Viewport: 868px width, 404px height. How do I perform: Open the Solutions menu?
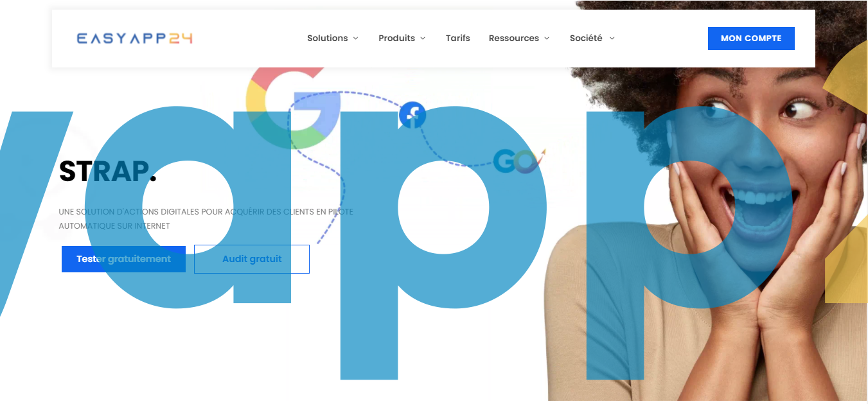[327, 39]
